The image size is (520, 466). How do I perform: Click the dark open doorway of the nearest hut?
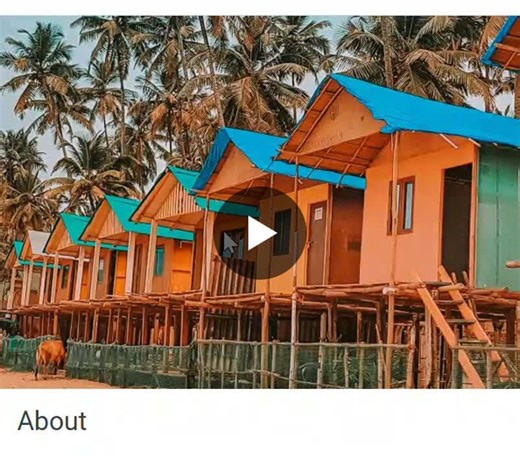click(457, 222)
